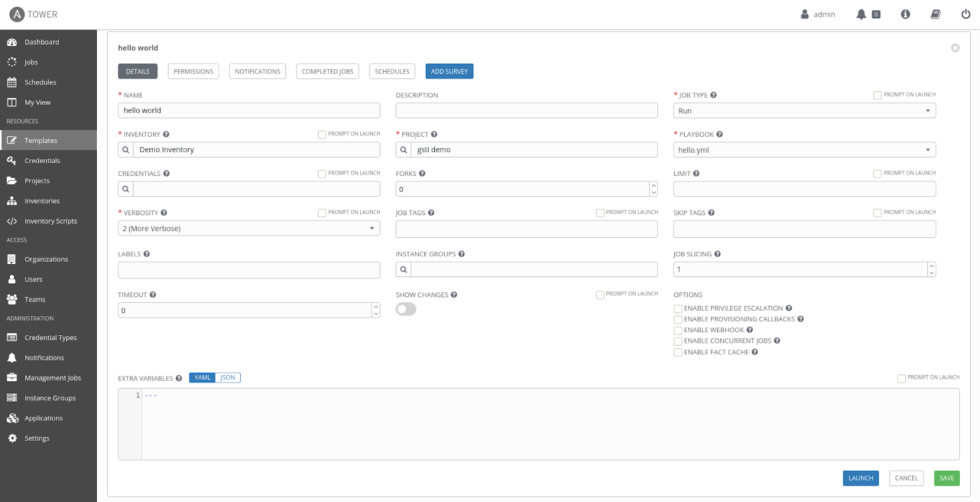The height and width of the screenshot is (502, 980).
Task: Open the Verbosity dropdown
Action: pyautogui.click(x=249, y=229)
